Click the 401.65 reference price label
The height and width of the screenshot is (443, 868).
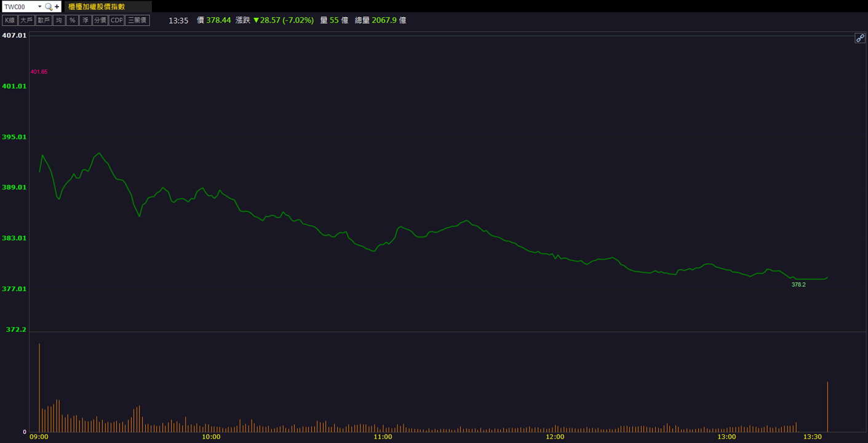coord(39,72)
